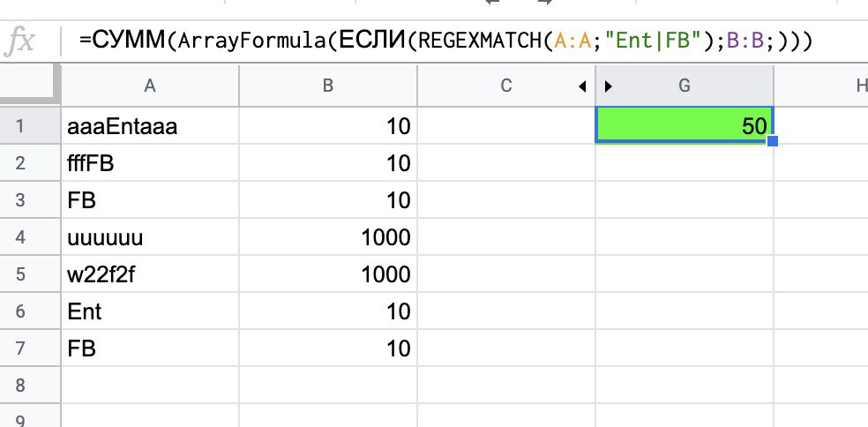Click cell containing Ent in row 6
Screen dimensions: 868x427
pyautogui.click(x=149, y=311)
